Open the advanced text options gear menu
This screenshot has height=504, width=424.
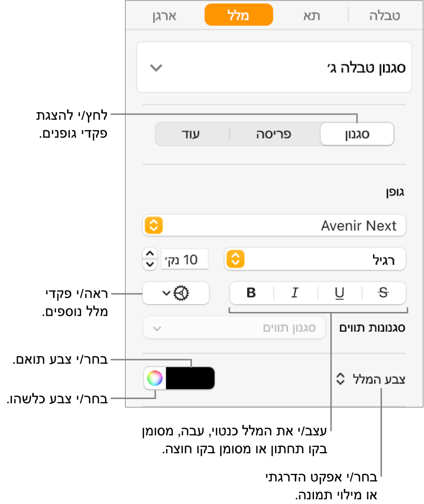coord(175,293)
